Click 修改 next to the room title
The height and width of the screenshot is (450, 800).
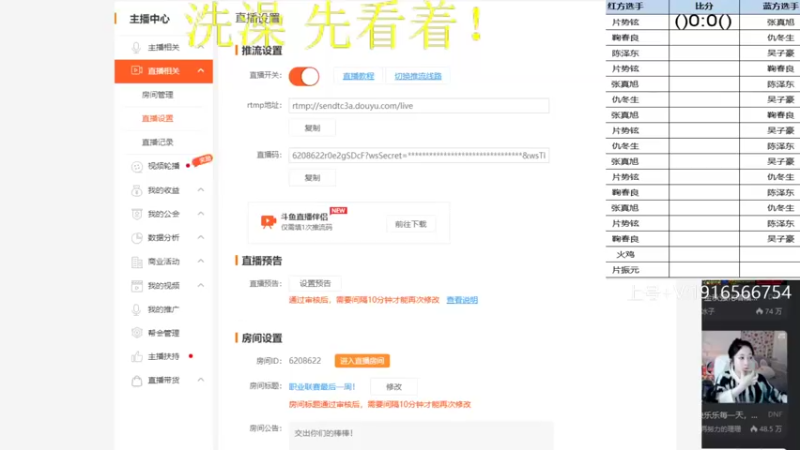coord(394,387)
